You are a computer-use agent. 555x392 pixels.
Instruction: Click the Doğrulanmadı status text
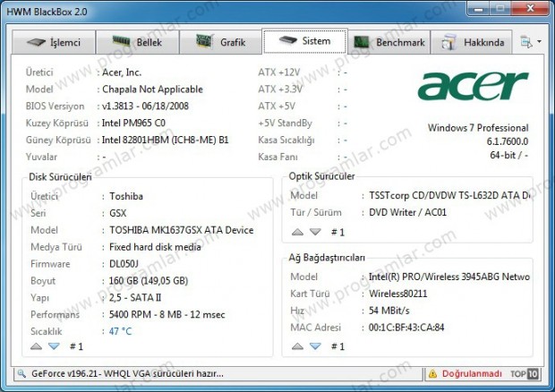tap(472, 373)
